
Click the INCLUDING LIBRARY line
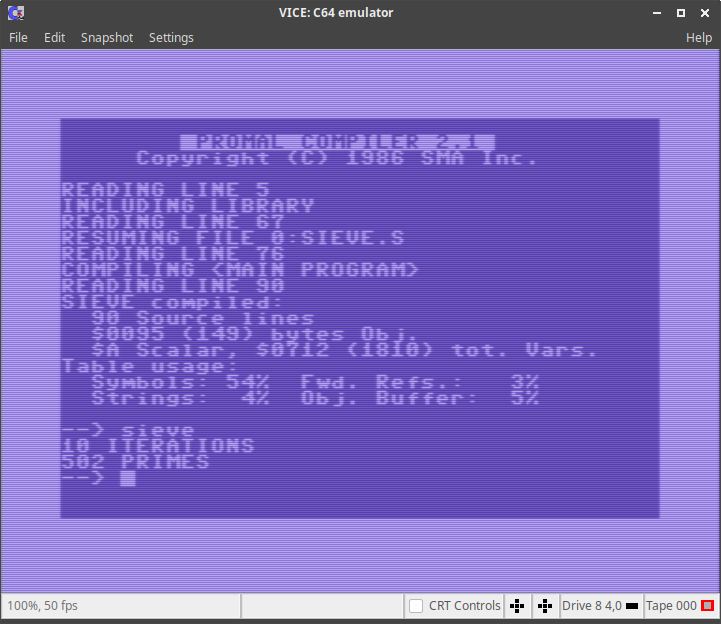coord(188,206)
